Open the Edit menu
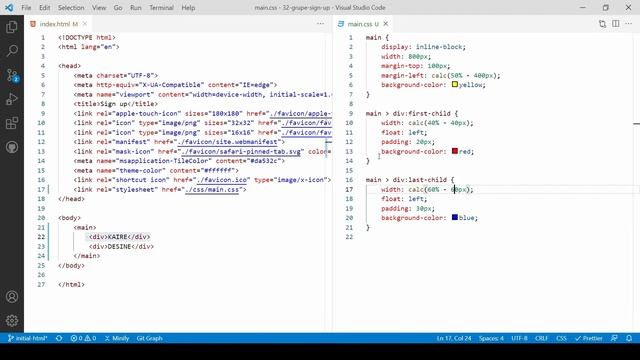 pyautogui.click(x=44, y=8)
